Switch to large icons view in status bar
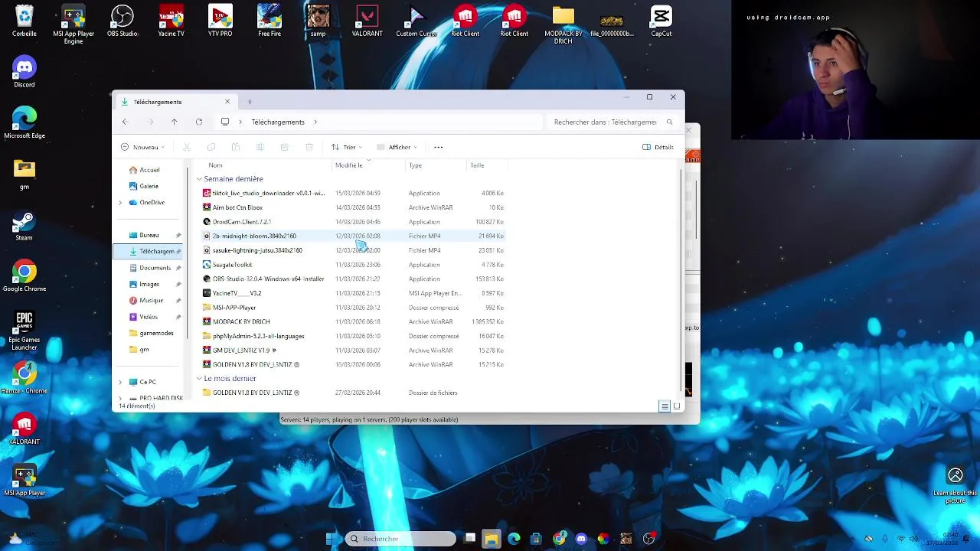The image size is (980, 551). pos(677,406)
